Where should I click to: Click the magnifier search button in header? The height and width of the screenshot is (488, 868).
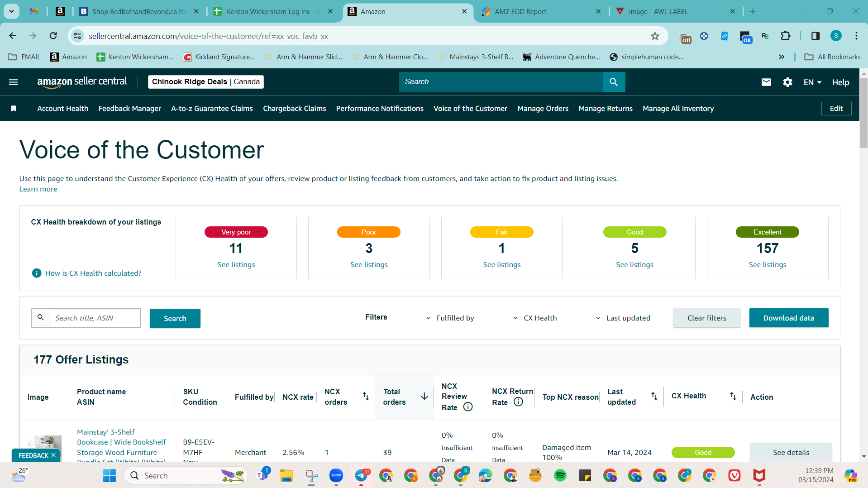tap(614, 82)
